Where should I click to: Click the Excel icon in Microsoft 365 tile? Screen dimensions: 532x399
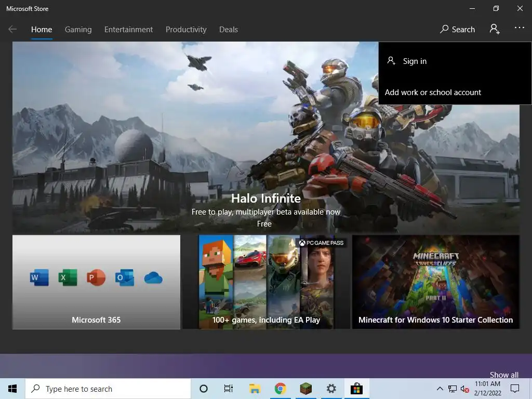[x=68, y=277]
